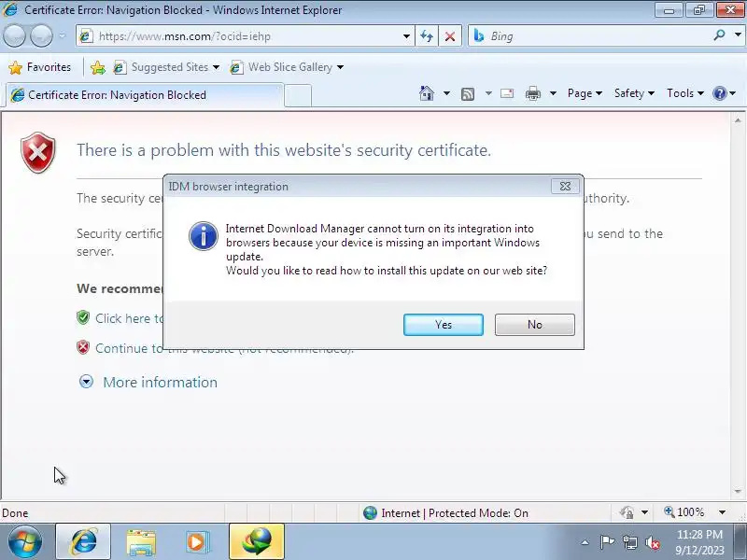The height and width of the screenshot is (560, 747).
Task: Show hidden tray icons arrow
Action: (585, 542)
